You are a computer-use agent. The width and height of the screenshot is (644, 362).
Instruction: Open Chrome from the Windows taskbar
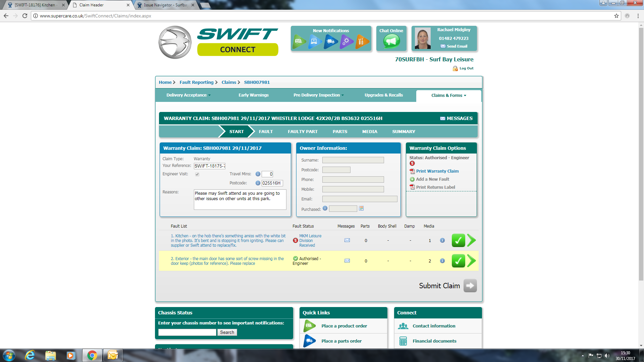pyautogui.click(x=92, y=355)
